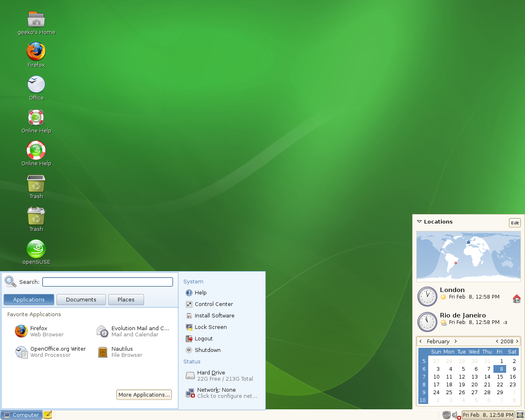Collapse the Locations section
Image resolution: width=525 pixels, height=420 pixels.
[419, 221]
